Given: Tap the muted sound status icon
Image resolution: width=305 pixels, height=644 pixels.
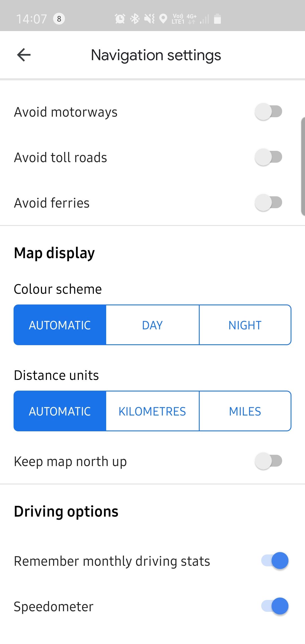Looking at the screenshot, I should (149, 19).
